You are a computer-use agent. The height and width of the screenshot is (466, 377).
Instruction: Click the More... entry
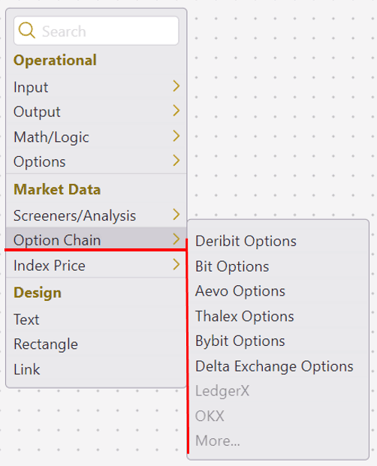pyautogui.click(x=278, y=440)
